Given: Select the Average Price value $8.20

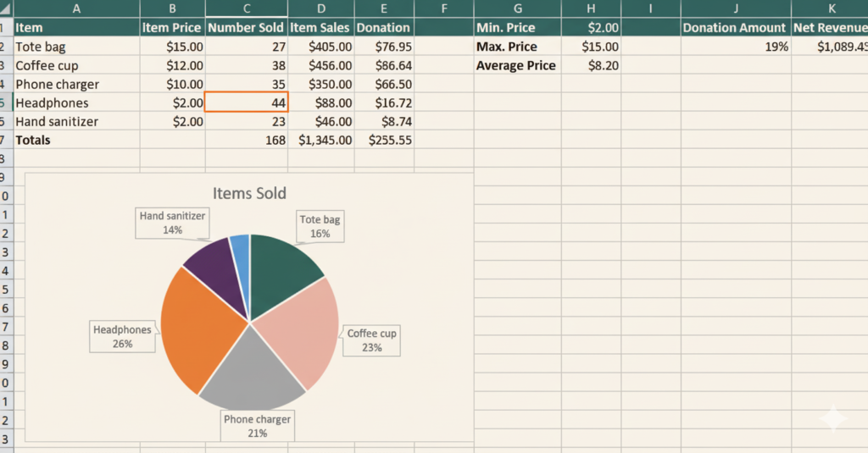Looking at the screenshot, I should (591, 65).
